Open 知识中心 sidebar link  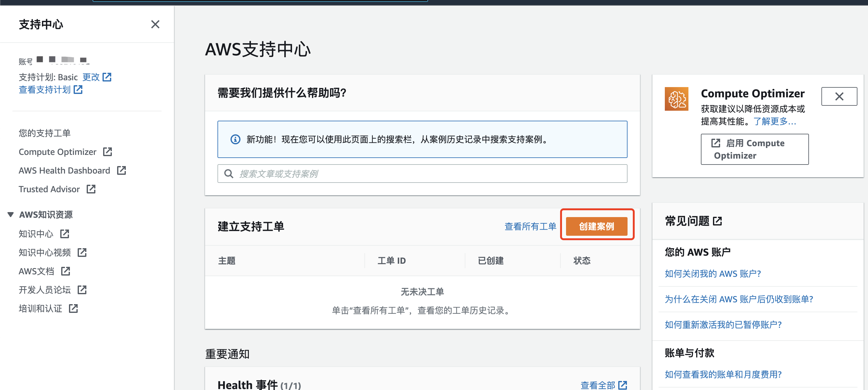tap(36, 234)
